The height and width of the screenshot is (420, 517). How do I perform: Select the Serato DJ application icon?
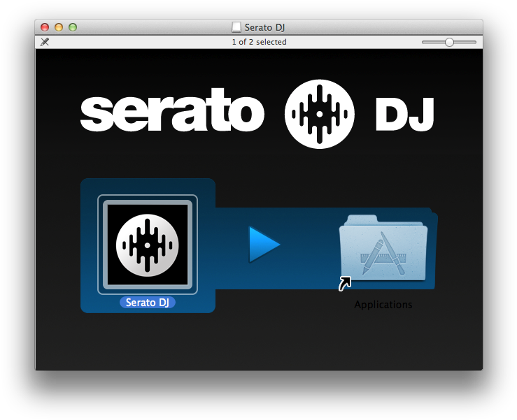coord(148,245)
